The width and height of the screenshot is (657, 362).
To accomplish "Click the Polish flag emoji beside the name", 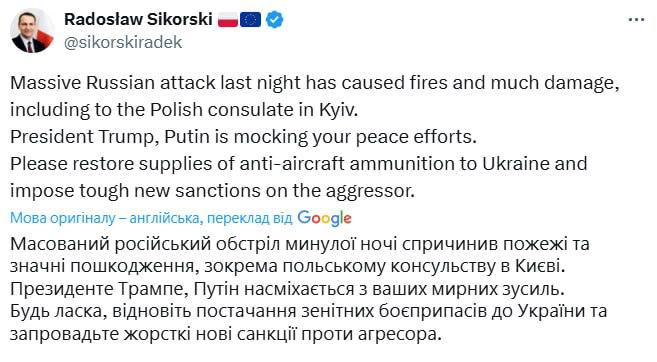I will pos(228,20).
